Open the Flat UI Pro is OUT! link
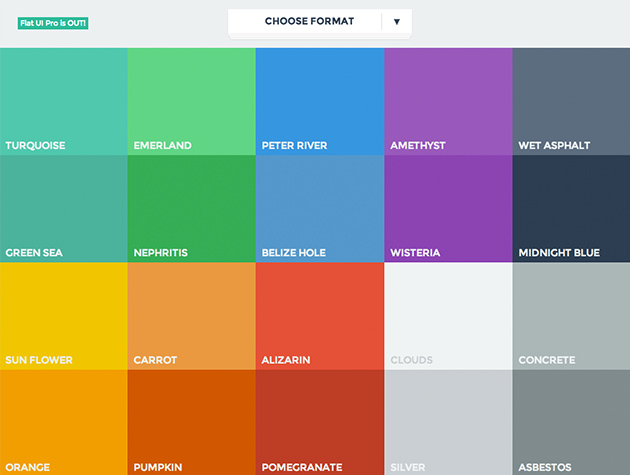Screen dimensions: 630x475 point(53,23)
